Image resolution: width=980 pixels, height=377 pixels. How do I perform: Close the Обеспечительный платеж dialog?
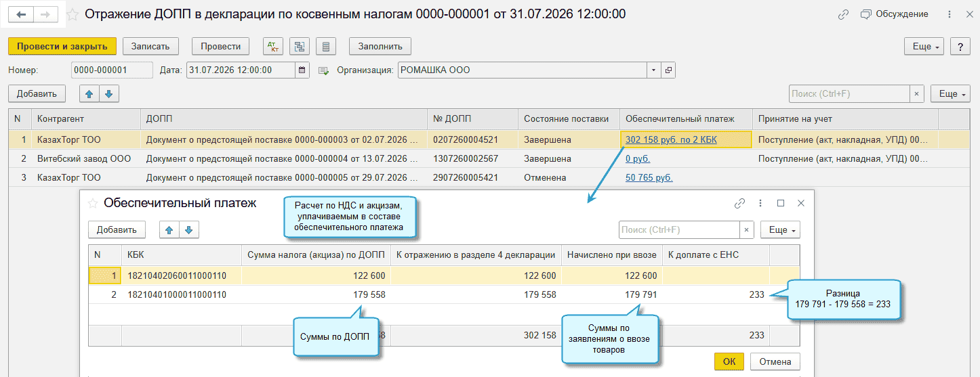(801, 202)
